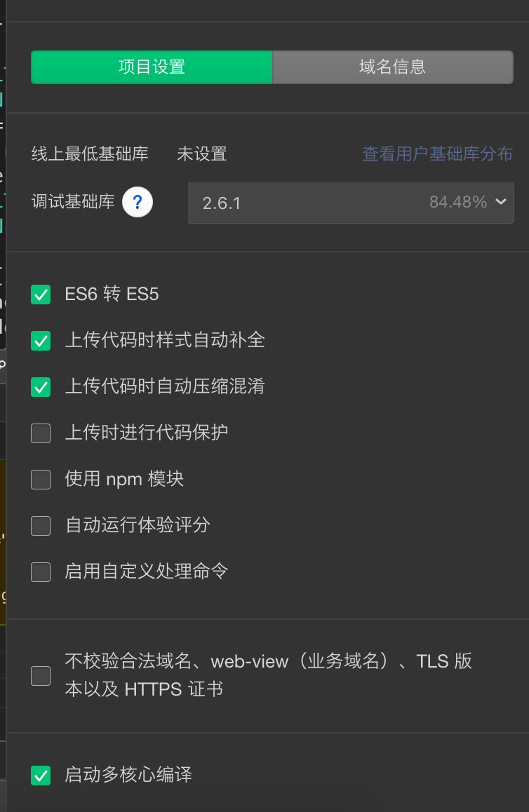Check the 使用 npm 模块 box
Viewport: 529px width, 812px height.
[41, 480]
